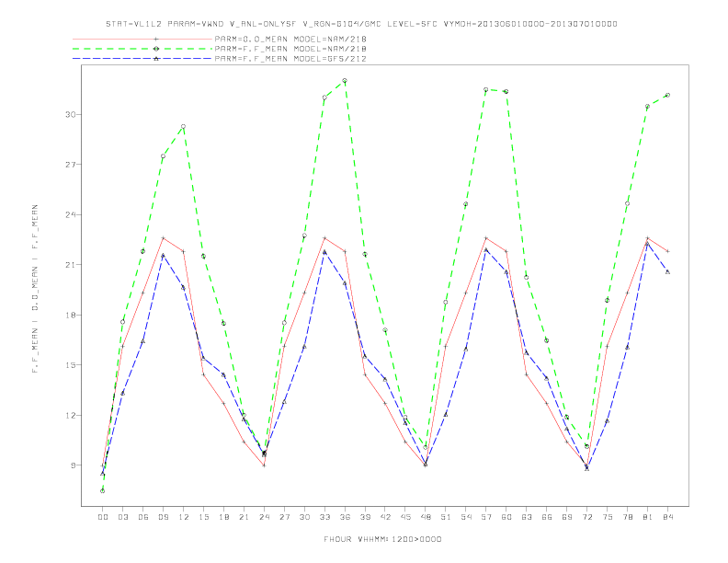This screenshot has width=728, height=563.
Task: Click x-axis forecast hour label 42
Action: [385, 517]
